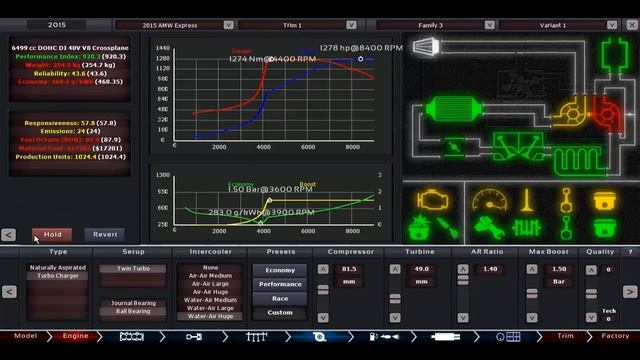Click the Hold button
640x360 pixels.
[x=52, y=234]
